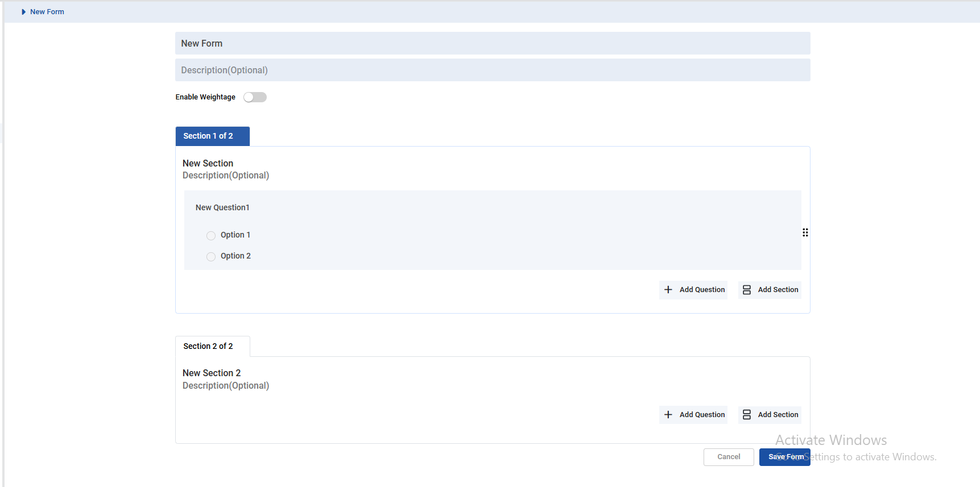Click the New Form breadcrumb link
Image resolution: width=980 pixels, height=487 pixels.
pyautogui.click(x=47, y=12)
